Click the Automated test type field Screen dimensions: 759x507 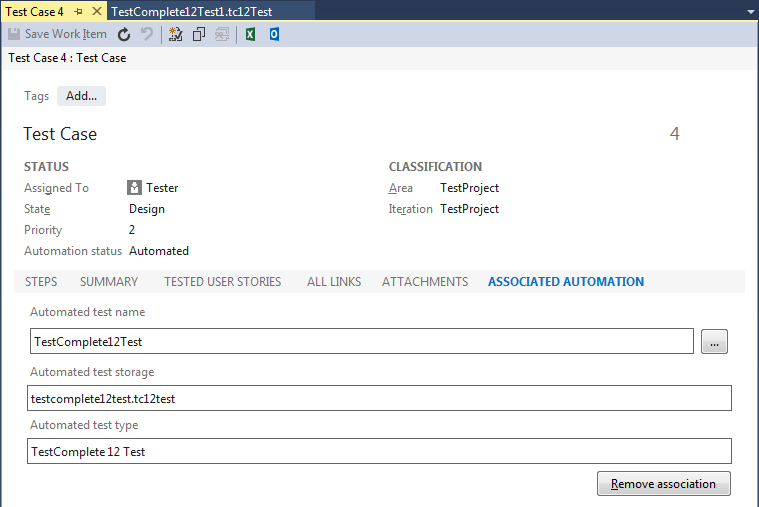379,451
